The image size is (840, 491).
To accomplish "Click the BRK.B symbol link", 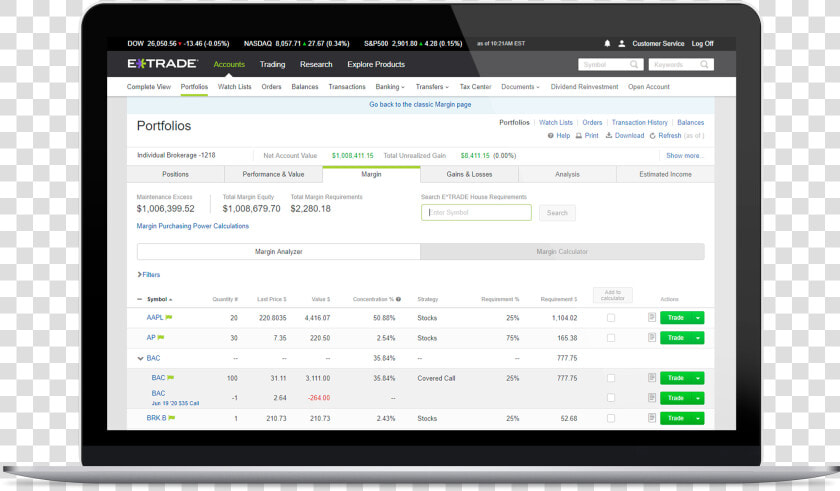I will pyautogui.click(x=156, y=418).
